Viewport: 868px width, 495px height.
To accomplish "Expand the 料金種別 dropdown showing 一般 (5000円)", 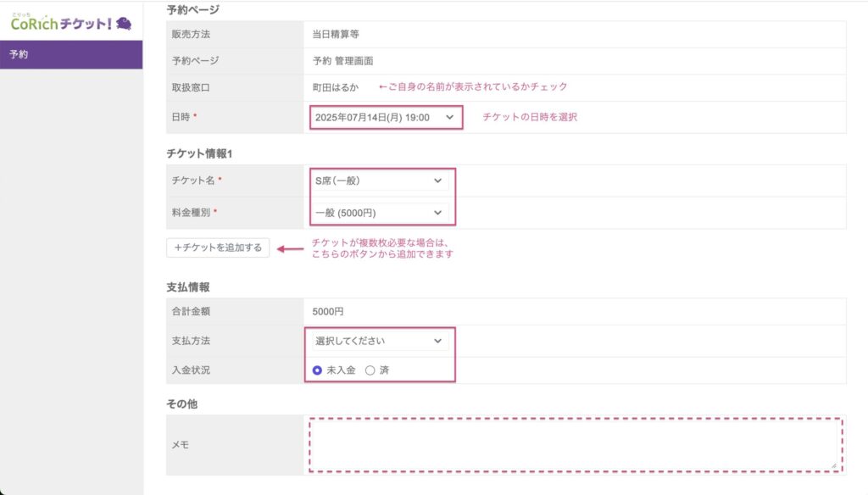I will pyautogui.click(x=378, y=212).
